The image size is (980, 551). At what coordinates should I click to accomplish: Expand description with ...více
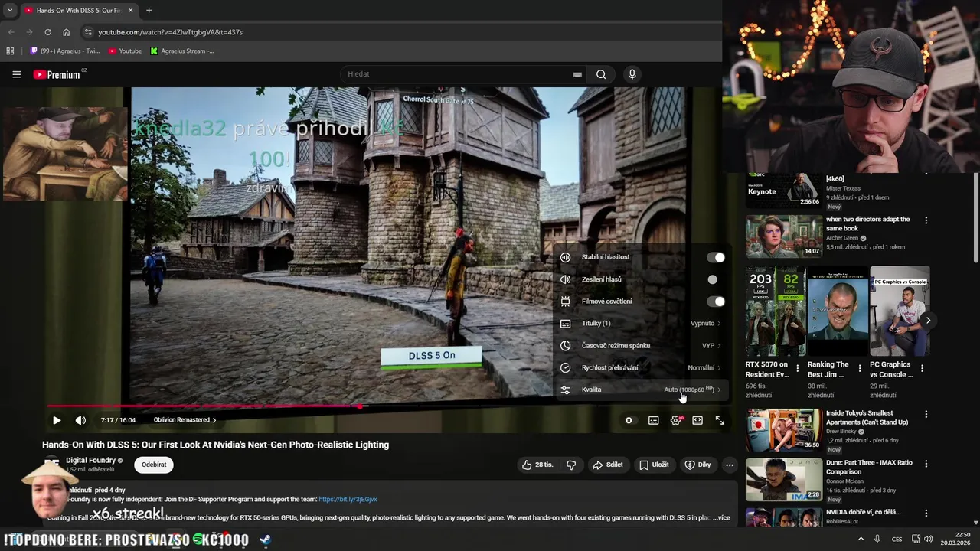coord(720,518)
